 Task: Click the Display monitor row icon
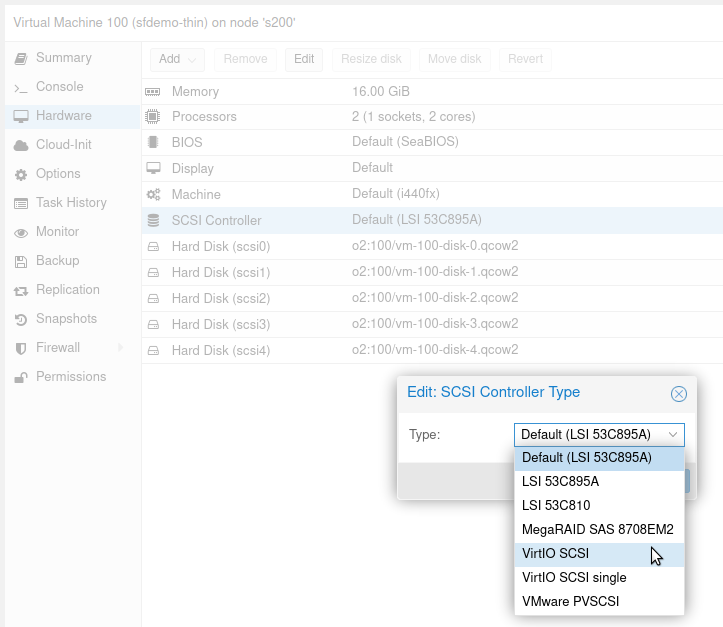(153, 168)
